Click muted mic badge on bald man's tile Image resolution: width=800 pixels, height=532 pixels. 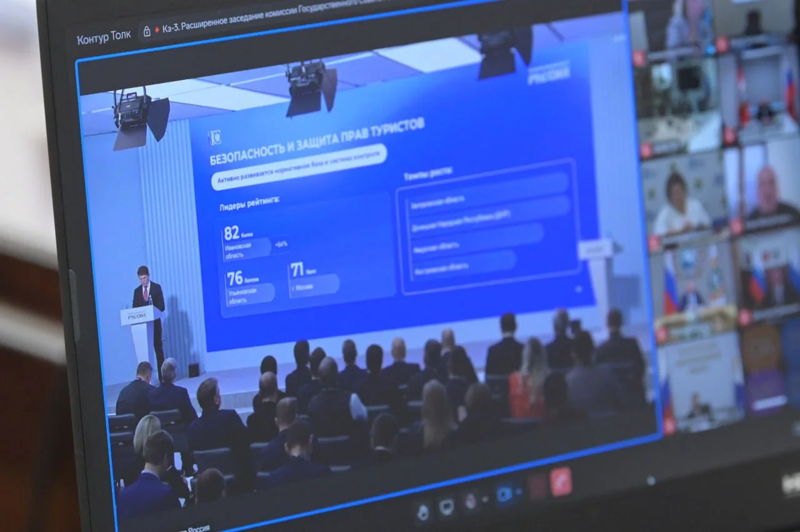point(736,226)
